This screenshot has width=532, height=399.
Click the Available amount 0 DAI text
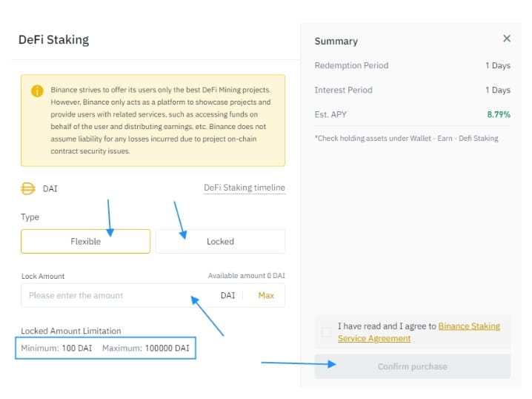(246, 276)
